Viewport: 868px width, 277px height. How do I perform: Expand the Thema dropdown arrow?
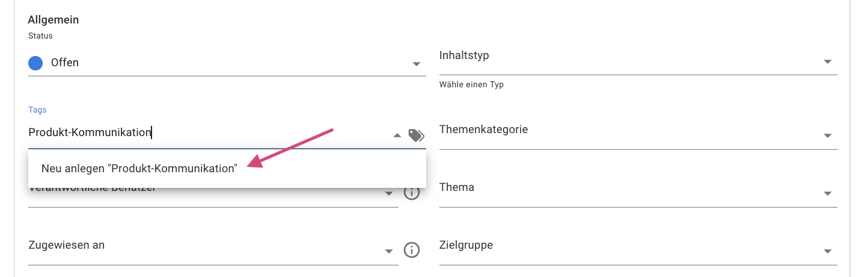point(827,193)
